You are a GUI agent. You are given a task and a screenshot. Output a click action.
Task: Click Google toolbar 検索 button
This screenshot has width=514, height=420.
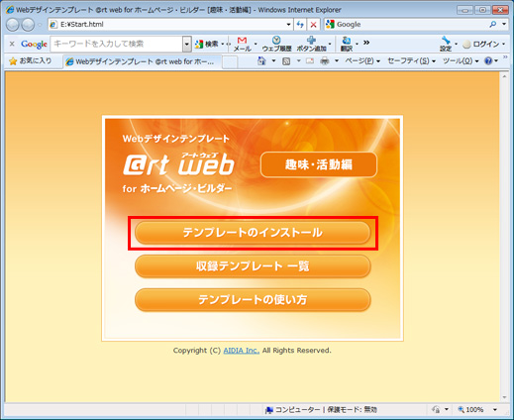pyautogui.click(x=207, y=44)
